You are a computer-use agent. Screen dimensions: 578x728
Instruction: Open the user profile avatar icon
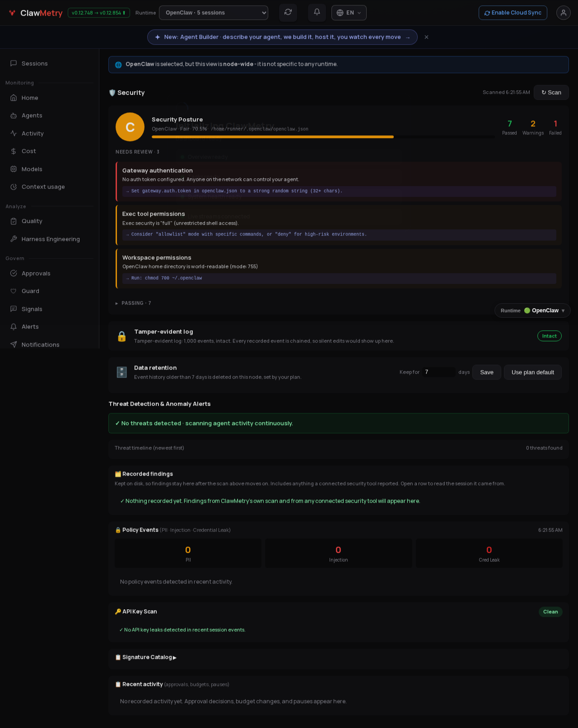pyautogui.click(x=564, y=13)
